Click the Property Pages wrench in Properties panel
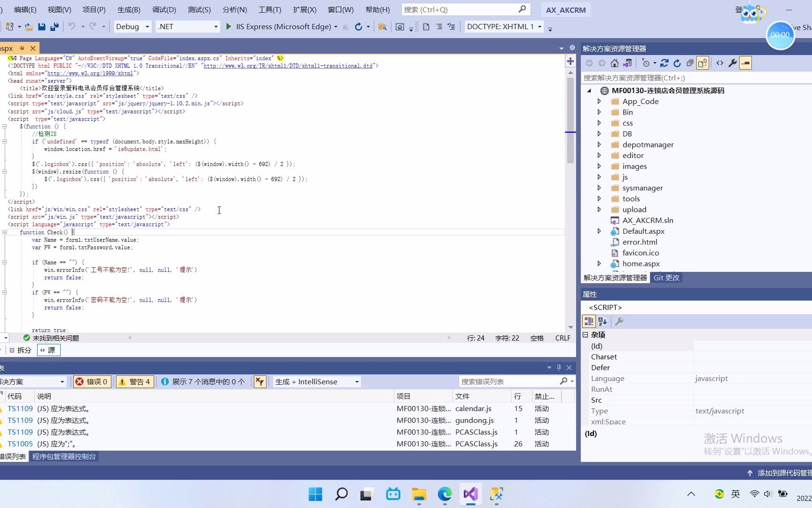 click(619, 321)
